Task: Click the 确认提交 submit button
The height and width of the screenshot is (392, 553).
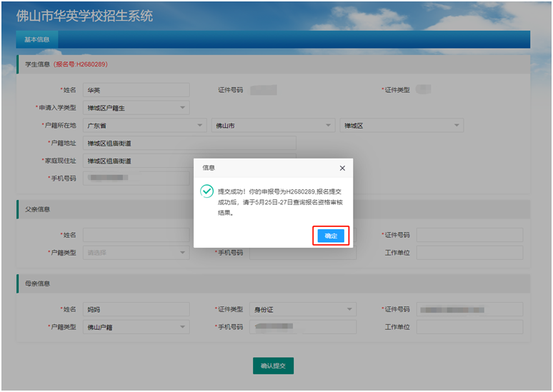Action: pyautogui.click(x=273, y=366)
